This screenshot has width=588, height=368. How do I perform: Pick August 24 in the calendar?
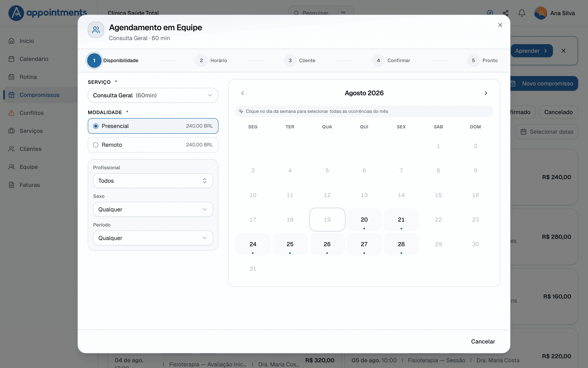click(x=253, y=244)
